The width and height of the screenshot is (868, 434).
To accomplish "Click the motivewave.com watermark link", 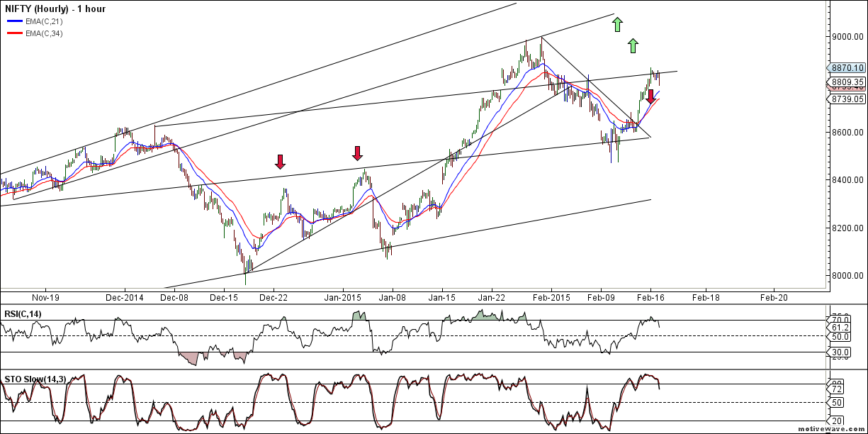I will (x=831, y=430).
